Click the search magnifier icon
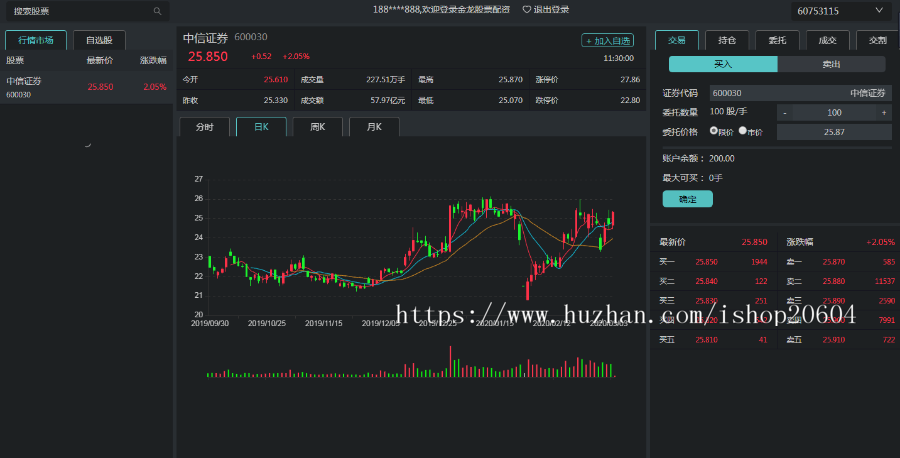Image resolution: width=900 pixels, height=458 pixels. point(157,11)
